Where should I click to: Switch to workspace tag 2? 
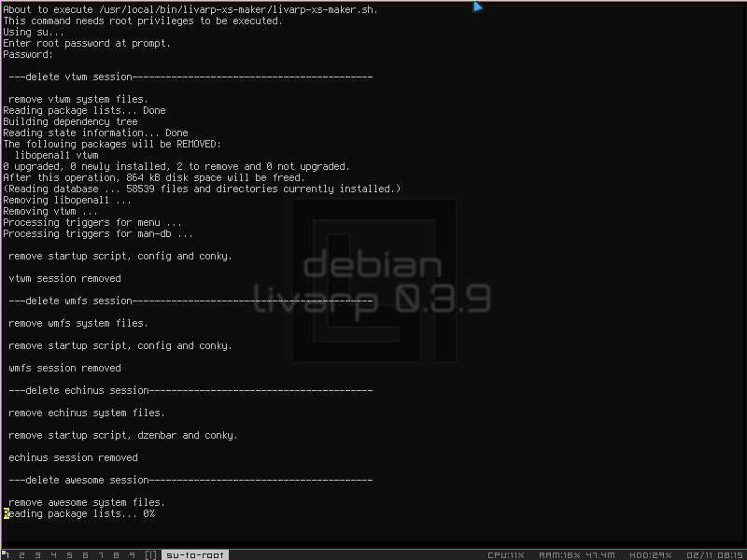pos(21,554)
